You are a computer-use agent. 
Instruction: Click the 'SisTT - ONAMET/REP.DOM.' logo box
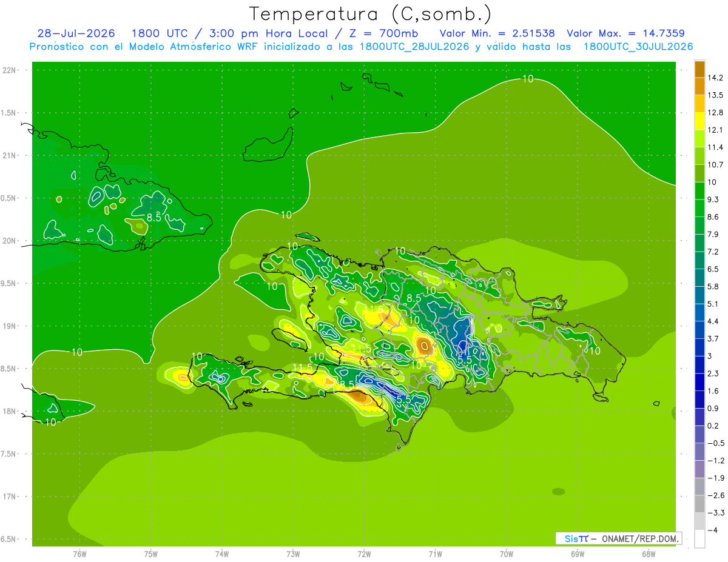coord(619,538)
